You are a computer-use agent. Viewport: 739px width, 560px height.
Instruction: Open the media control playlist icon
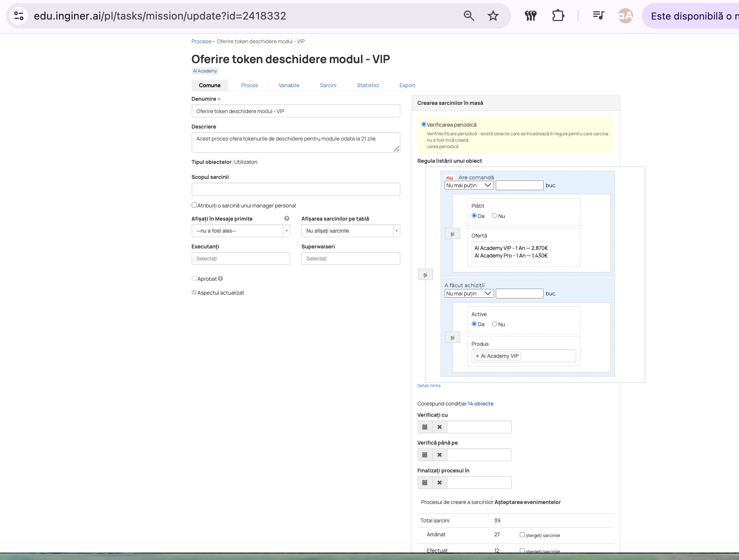tap(598, 15)
